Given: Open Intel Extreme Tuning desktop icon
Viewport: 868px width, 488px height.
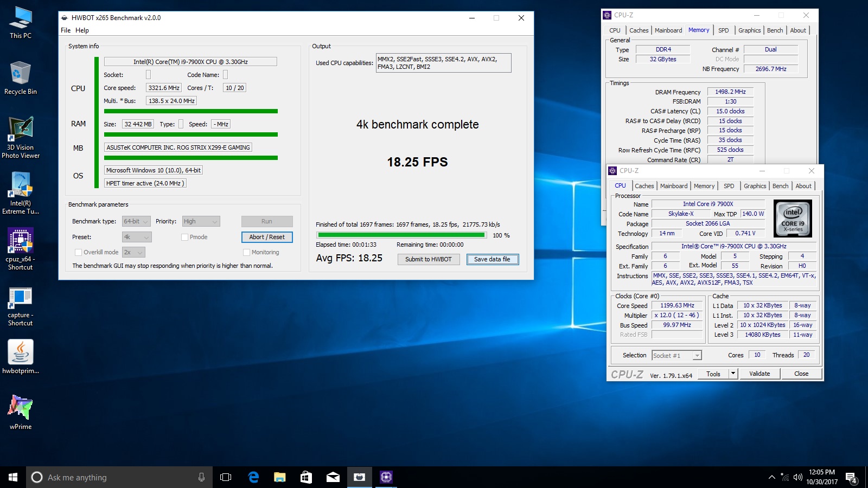Looking at the screenshot, I should (21, 194).
